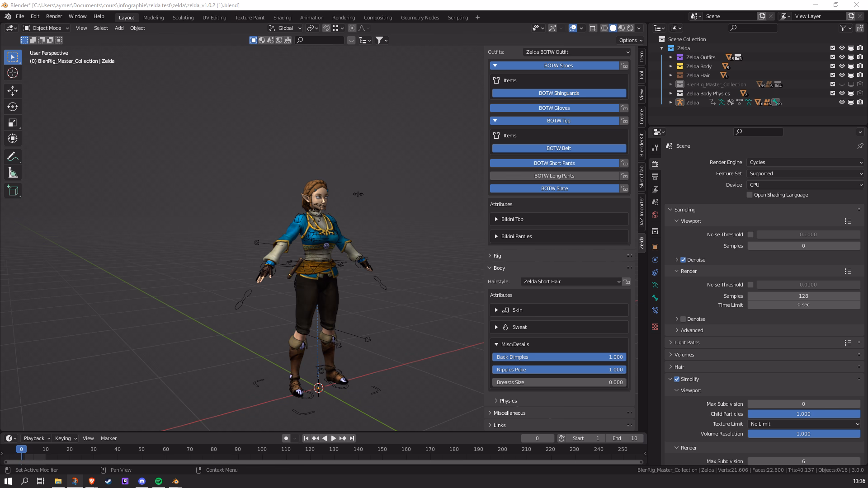Open the BlenderKit sidebar tab
Screen dimensions: 868x488
point(642,145)
